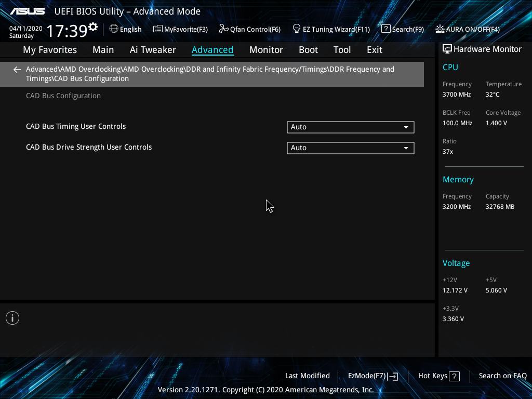Click the 04/11/2020 date
Image resolution: width=532 pixels, height=399 pixels.
(x=26, y=29)
